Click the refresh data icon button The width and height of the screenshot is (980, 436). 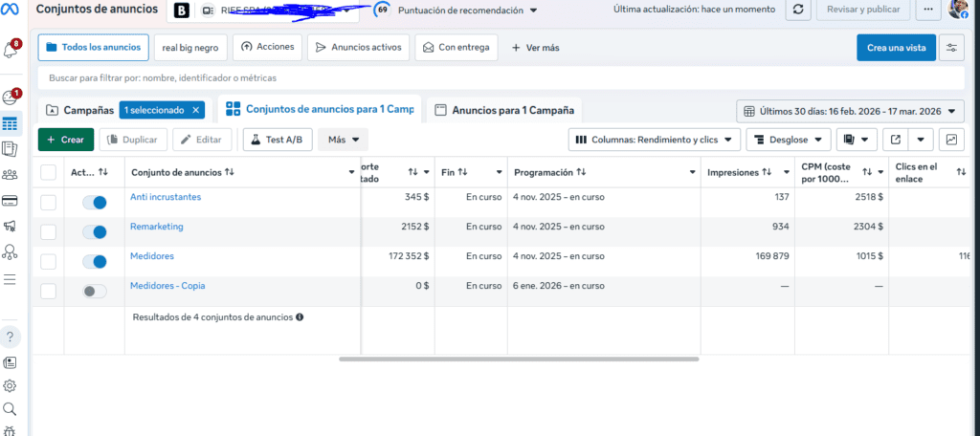pyautogui.click(x=798, y=10)
